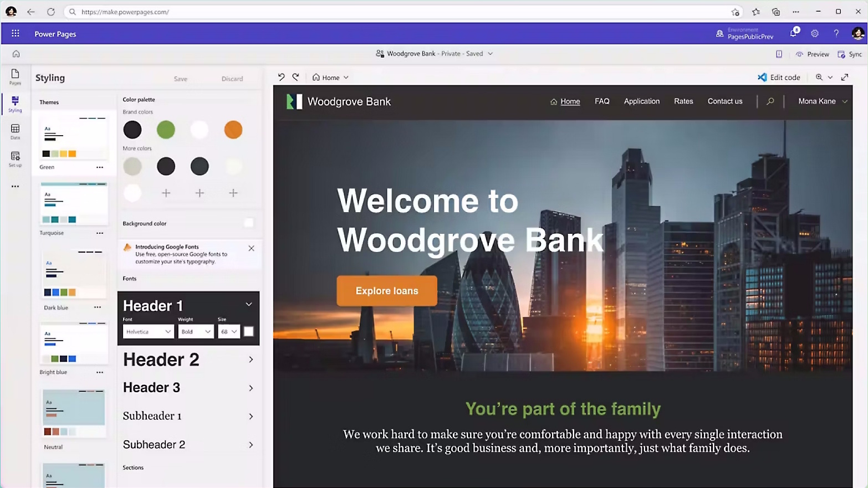The height and width of the screenshot is (488, 868).
Task: Select the orange brand color swatch
Action: click(x=233, y=130)
